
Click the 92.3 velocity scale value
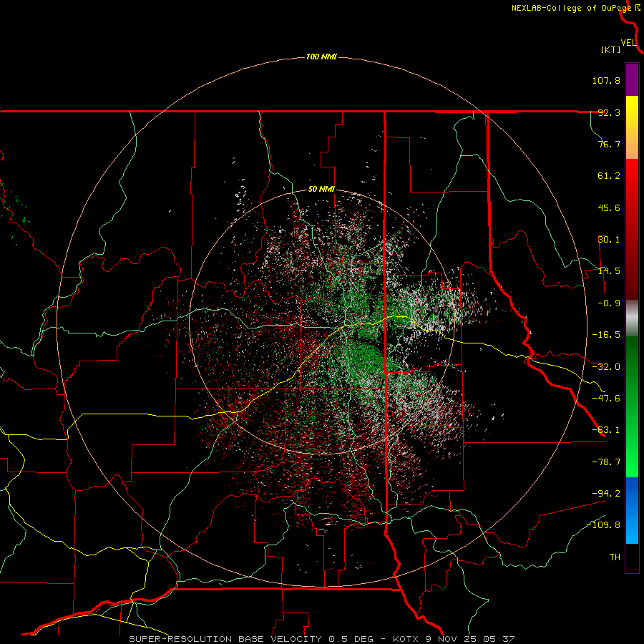click(x=609, y=112)
